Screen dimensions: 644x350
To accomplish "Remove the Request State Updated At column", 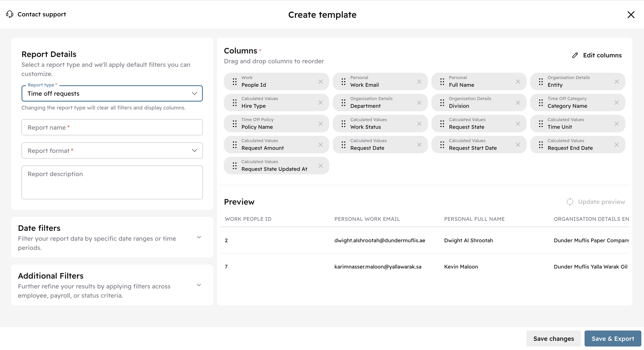I will (320, 166).
